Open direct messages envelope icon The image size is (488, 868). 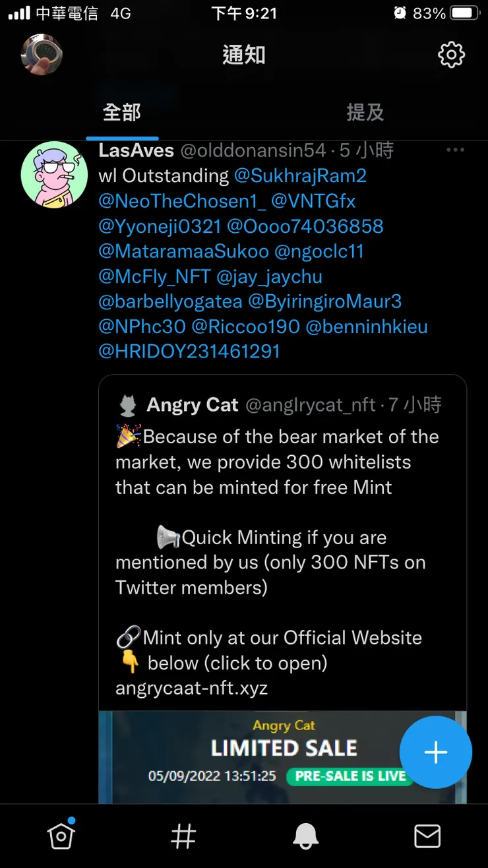pos(427,836)
